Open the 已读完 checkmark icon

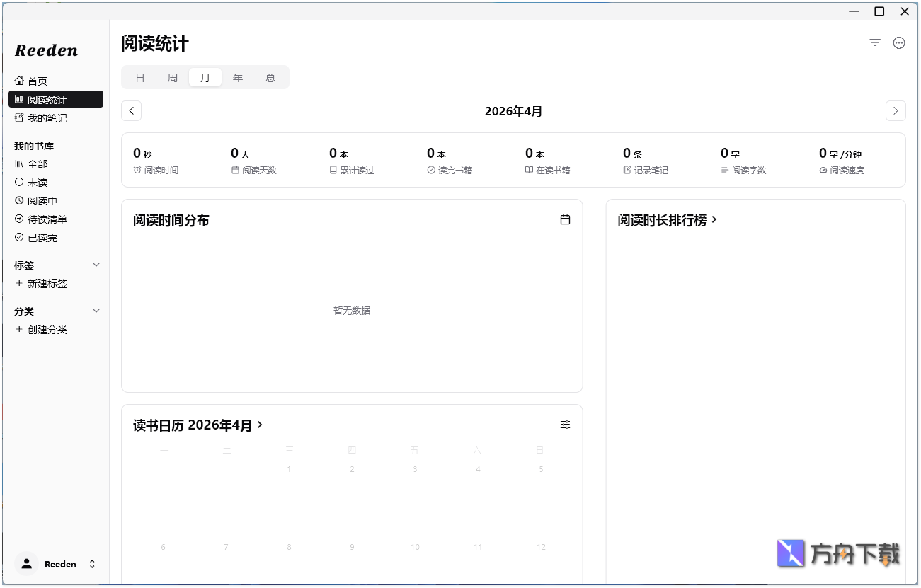click(19, 237)
